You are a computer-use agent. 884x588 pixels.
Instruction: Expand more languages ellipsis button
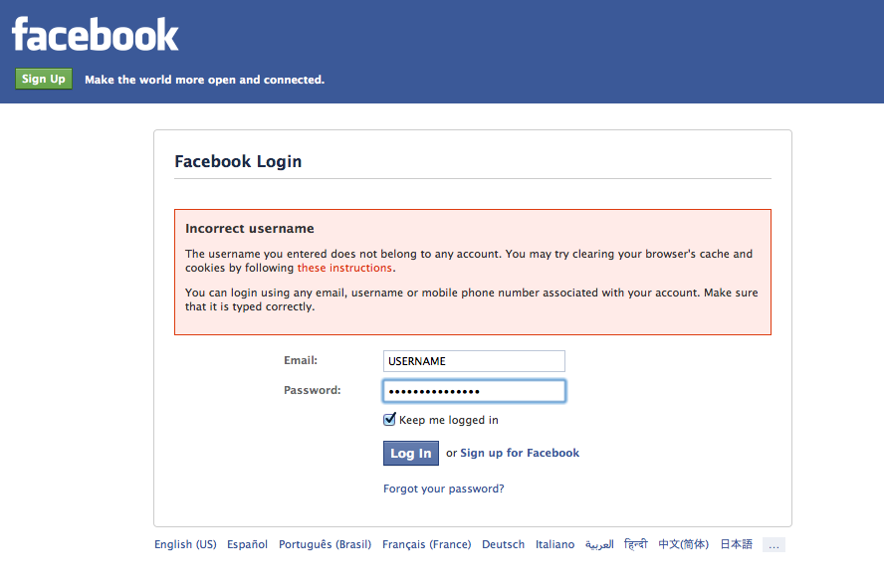(773, 544)
